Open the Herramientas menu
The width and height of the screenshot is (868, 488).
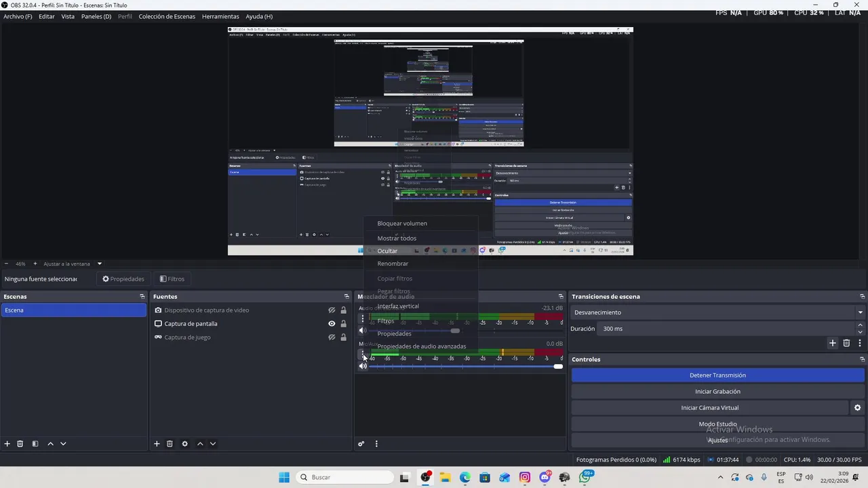(220, 16)
